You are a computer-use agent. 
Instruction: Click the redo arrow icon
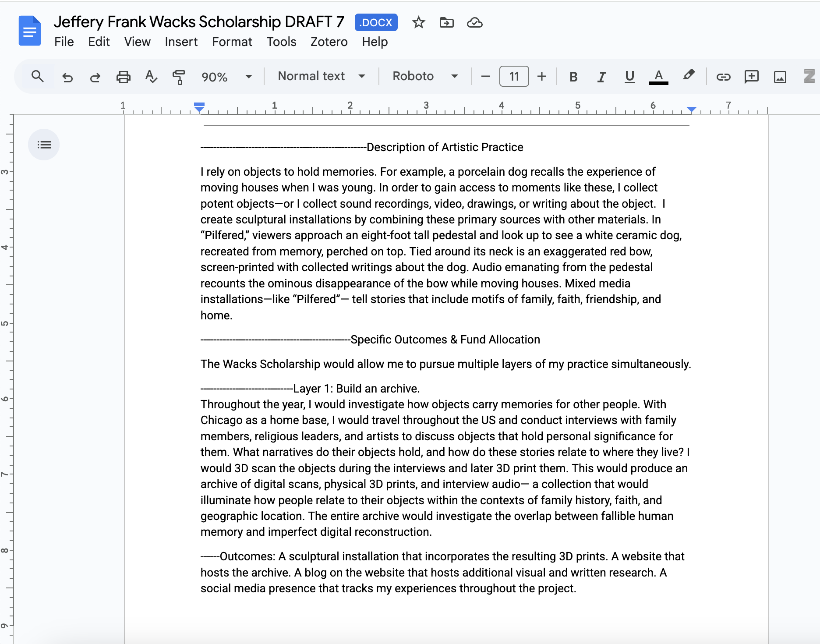[x=95, y=77]
